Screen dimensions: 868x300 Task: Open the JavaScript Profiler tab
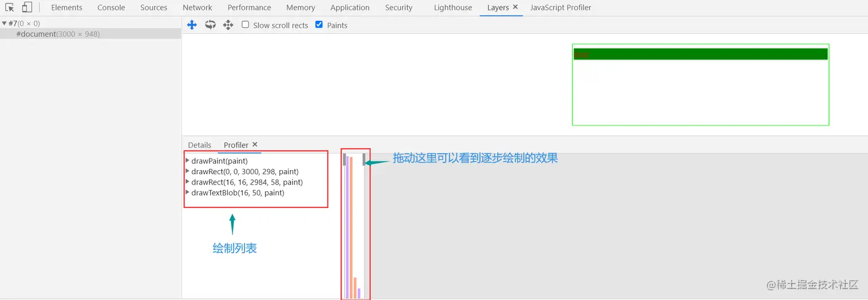pyautogui.click(x=560, y=7)
